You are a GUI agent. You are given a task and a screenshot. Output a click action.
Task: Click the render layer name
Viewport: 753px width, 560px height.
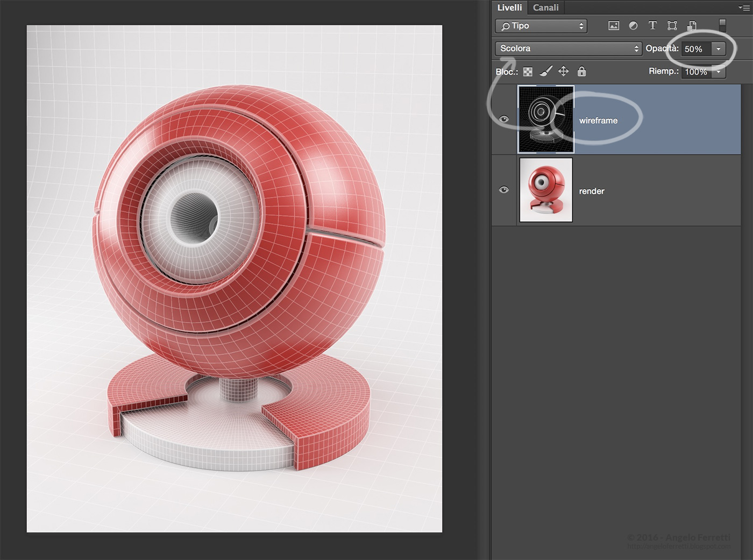click(x=592, y=191)
